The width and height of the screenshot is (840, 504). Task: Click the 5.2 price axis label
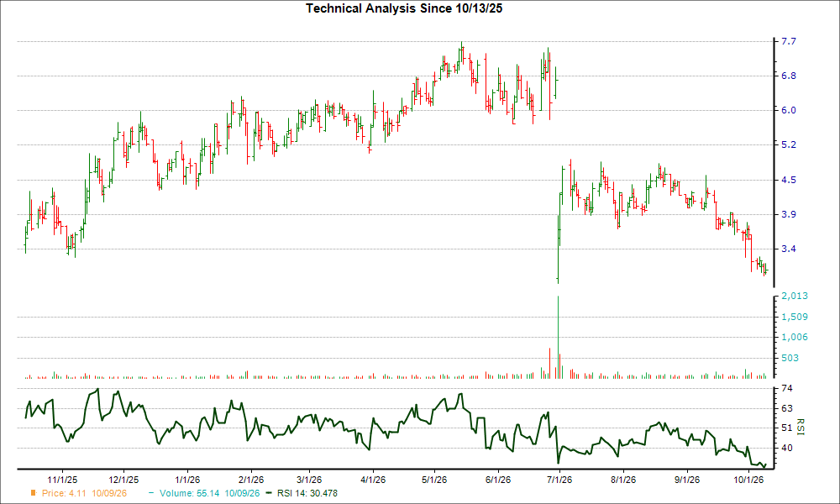click(x=789, y=145)
